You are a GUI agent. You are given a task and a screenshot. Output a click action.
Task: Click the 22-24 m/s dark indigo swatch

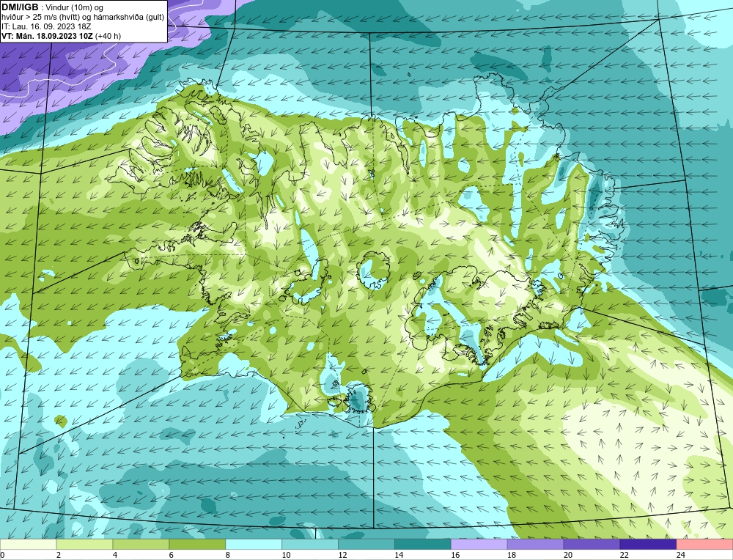pyautogui.click(x=649, y=545)
